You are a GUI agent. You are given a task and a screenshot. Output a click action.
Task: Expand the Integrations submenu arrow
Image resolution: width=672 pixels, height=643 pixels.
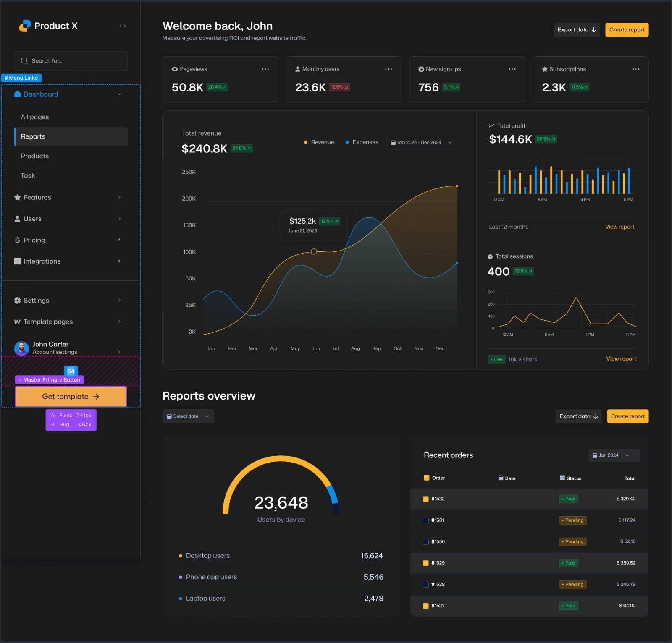pyautogui.click(x=119, y=261)
